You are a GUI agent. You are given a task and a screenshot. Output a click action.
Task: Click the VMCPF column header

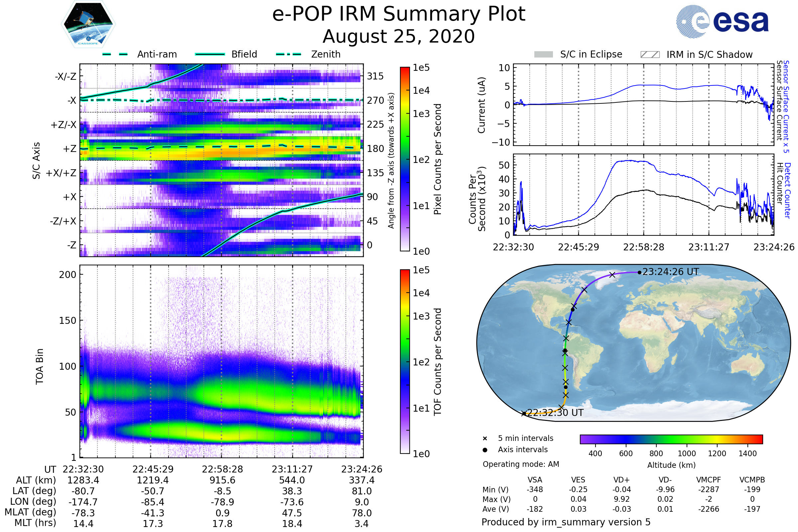click(x=709, y=480)
